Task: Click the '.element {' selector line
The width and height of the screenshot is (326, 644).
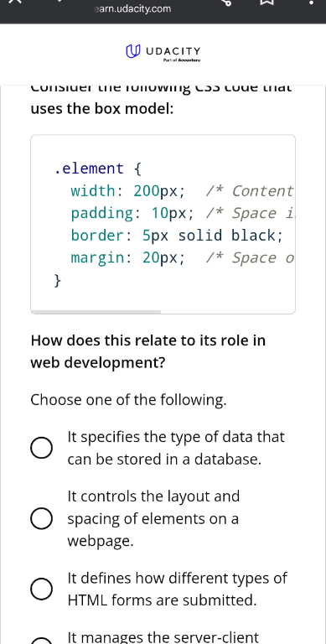Action: point(98,169)
